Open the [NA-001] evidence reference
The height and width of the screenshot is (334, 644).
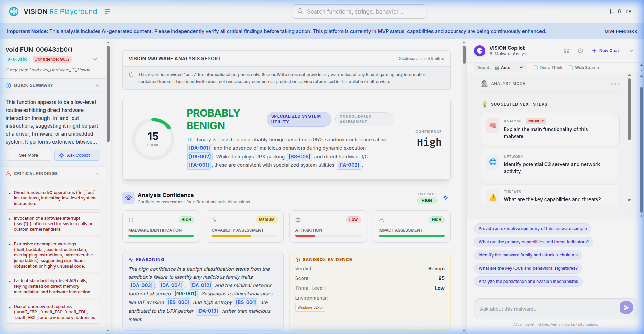pyautogui.click(x=185, y=294)
